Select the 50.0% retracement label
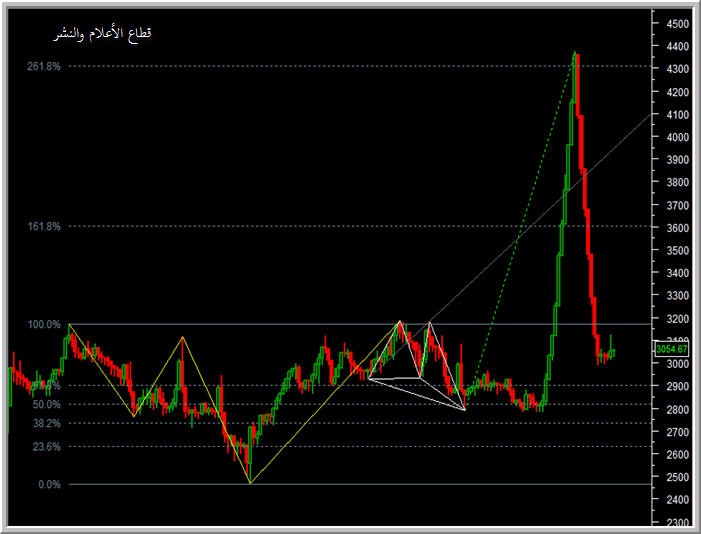The width and height of the screenshot is (701, 534). tap(47, 405)
